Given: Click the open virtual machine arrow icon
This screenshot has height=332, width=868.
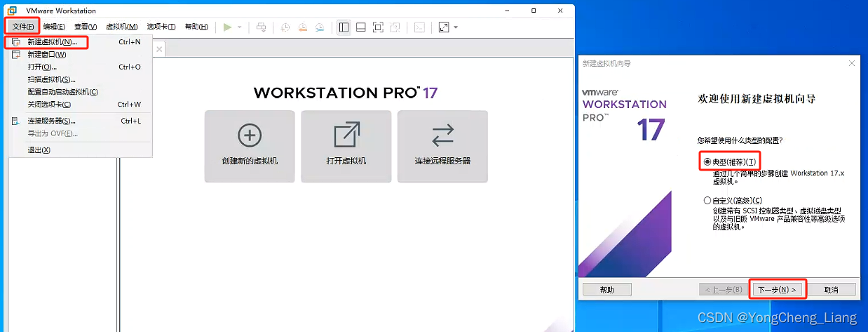Looking at the screenshot, I should pos(346,135).
